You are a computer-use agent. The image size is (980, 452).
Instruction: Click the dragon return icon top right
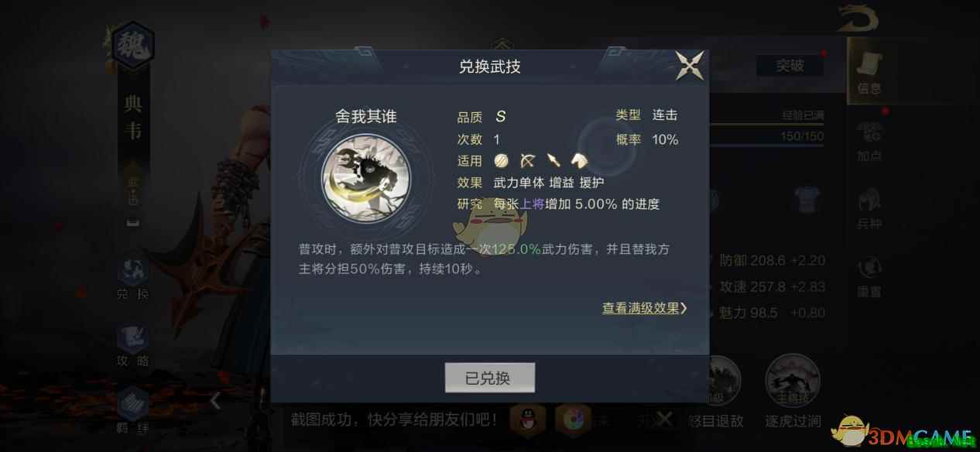(857, 19)
